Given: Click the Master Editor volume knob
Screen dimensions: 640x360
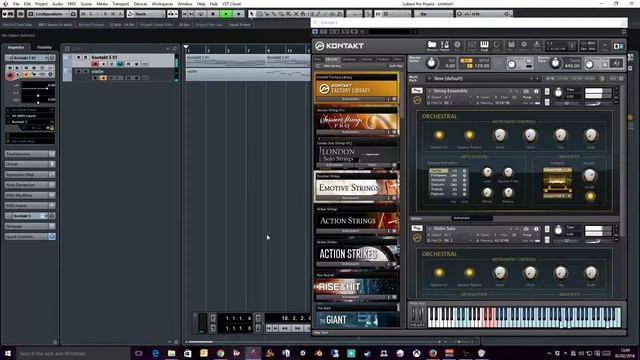Looking at the screenshot, I should (x=431, y=63).
